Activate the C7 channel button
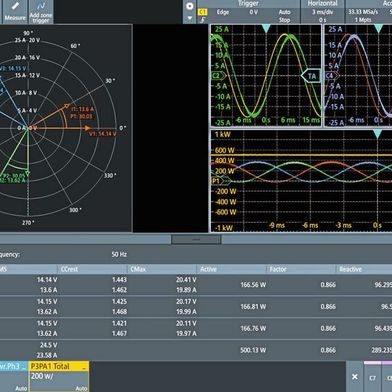 tap(372, 378)
